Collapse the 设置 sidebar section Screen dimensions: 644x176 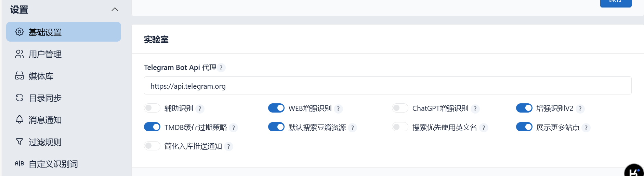115,9
